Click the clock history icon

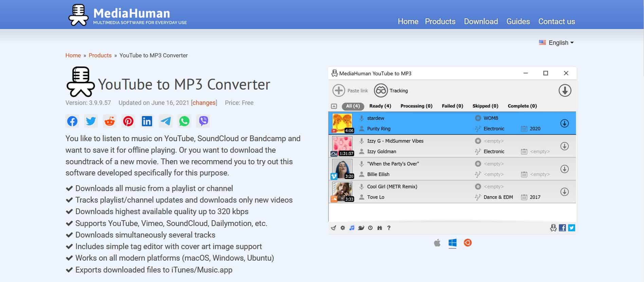coord(370,228)
